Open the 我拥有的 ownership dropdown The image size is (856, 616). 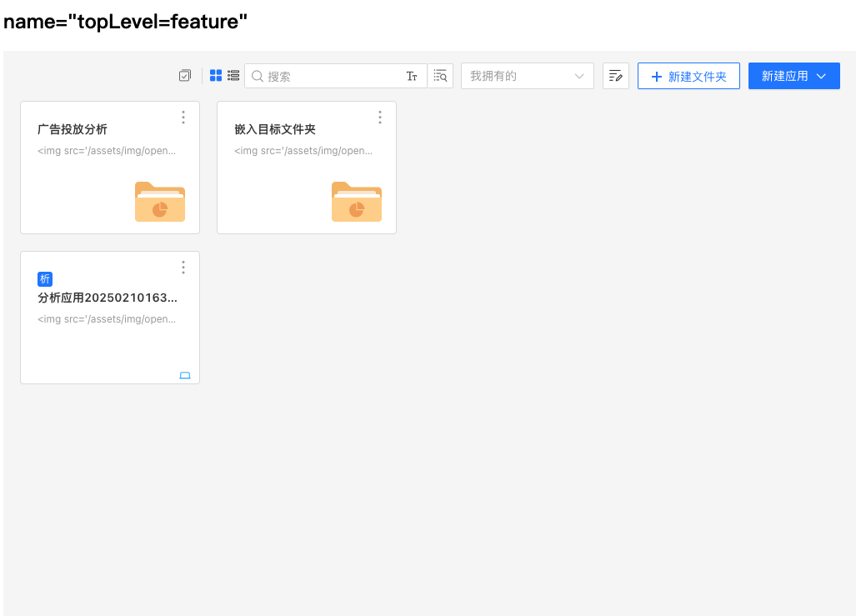(x=527, y=76)
